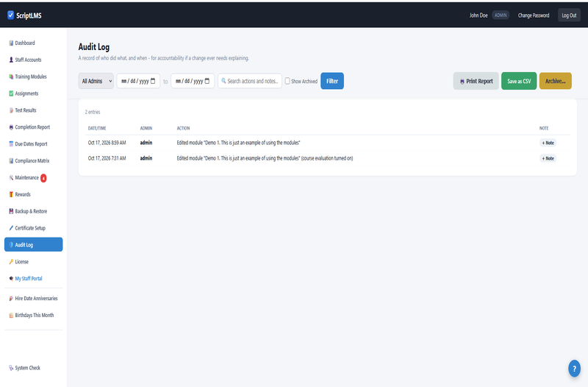Screen dimensions: 588x387
Task: Select Test Results menu item
Action: click(33, 110)
